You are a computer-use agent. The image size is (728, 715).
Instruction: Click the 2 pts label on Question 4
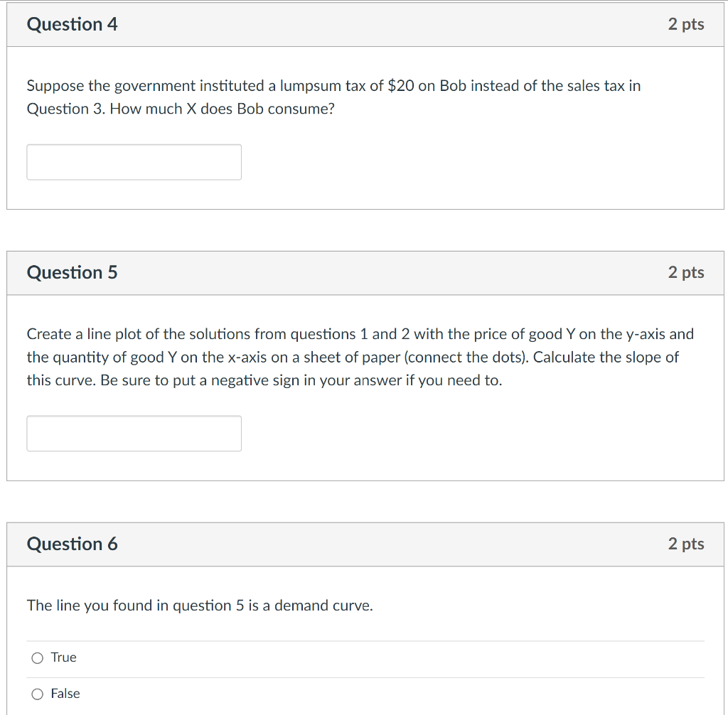tap(686, 23)
